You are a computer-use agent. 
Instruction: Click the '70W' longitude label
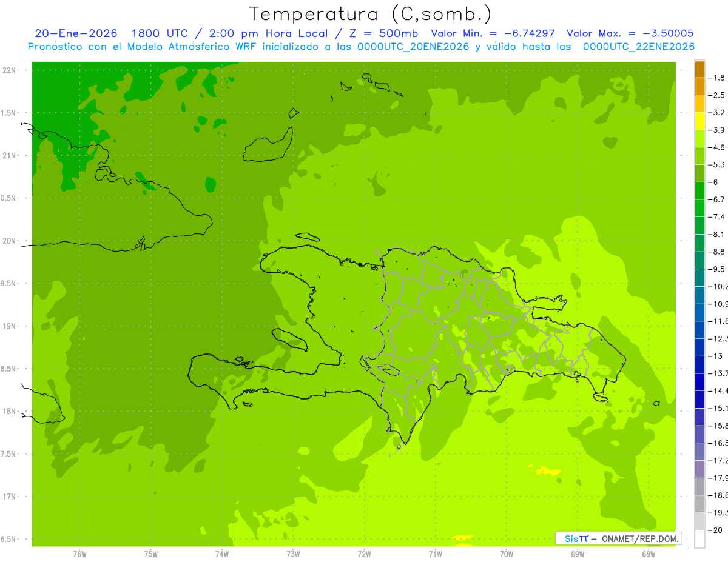click(507, 554)
